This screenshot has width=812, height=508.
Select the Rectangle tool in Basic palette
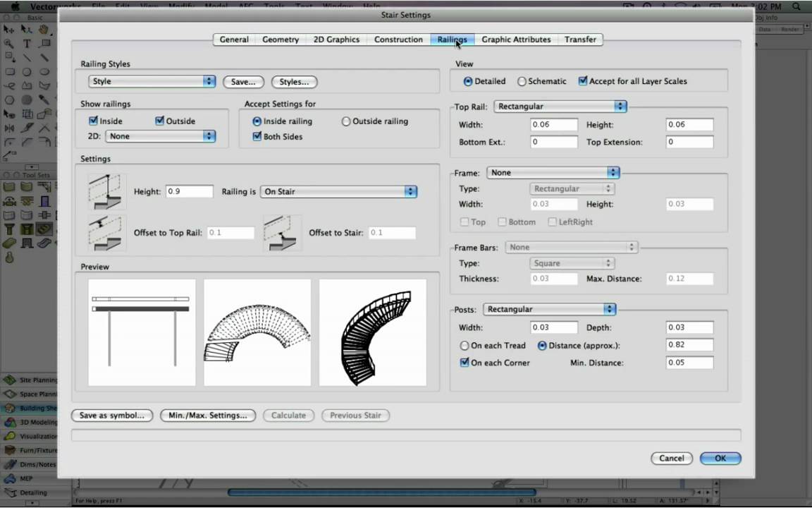pyautogui.click(x=10, y=71)
